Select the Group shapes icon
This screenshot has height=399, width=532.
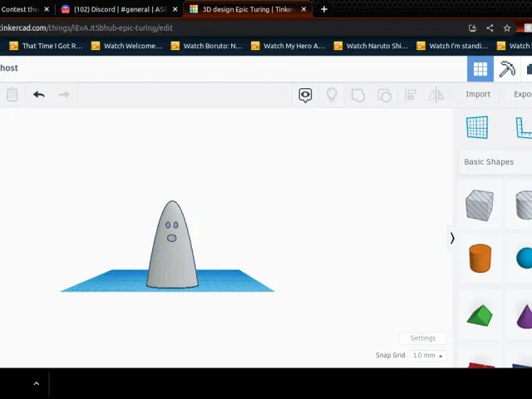click(x=358, y=95)
